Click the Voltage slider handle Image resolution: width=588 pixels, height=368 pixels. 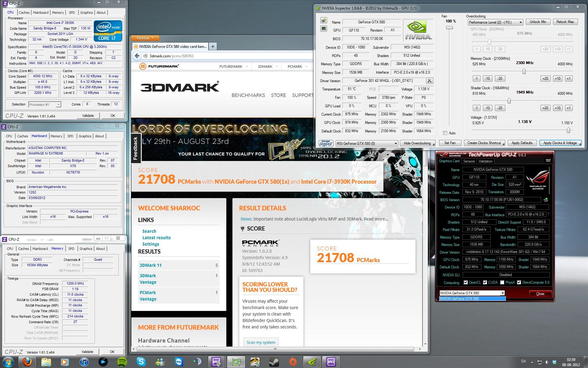(x=568, y=130)
